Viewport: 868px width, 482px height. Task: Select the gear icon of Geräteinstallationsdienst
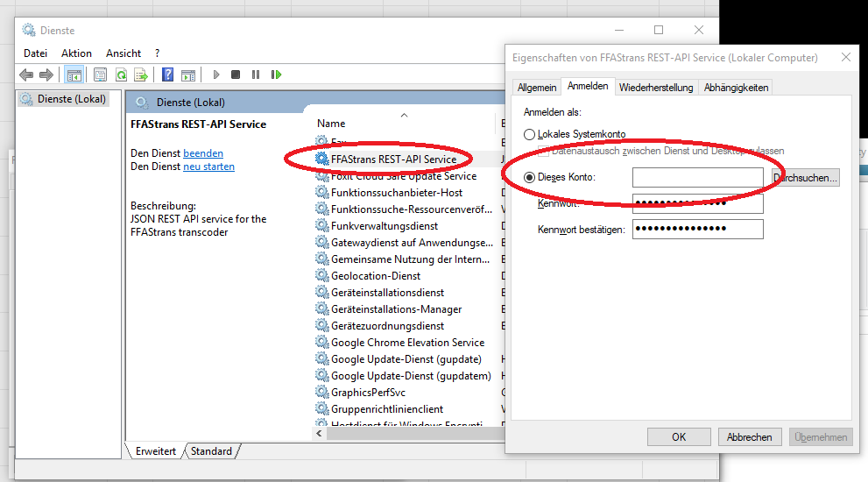click(x=321, y=292)
